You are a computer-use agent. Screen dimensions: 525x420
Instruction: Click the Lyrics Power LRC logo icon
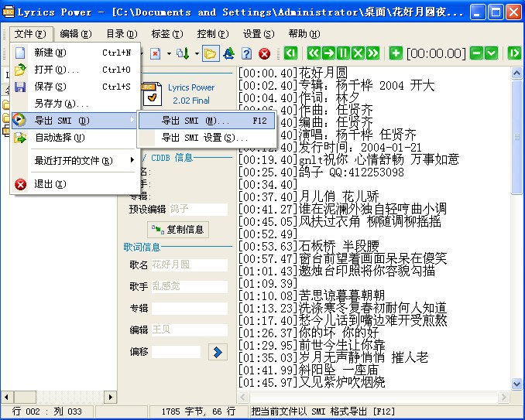tap(154, 94)
